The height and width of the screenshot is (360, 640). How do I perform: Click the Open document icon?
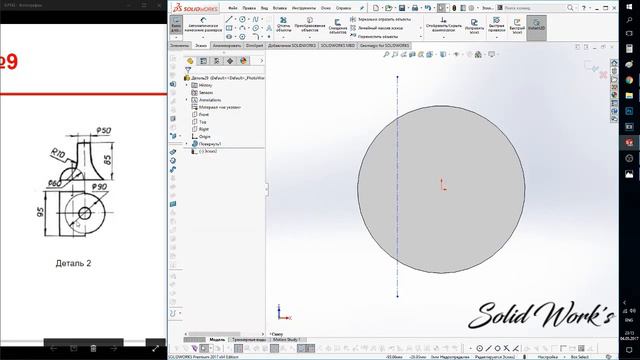point(388,8)
